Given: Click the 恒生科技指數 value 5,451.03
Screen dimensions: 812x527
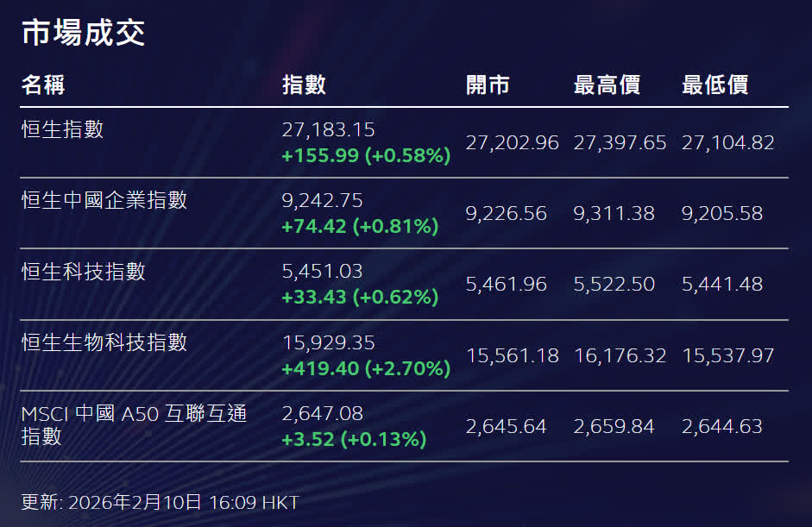Looking at the screenshot, I should pos(322,272).
